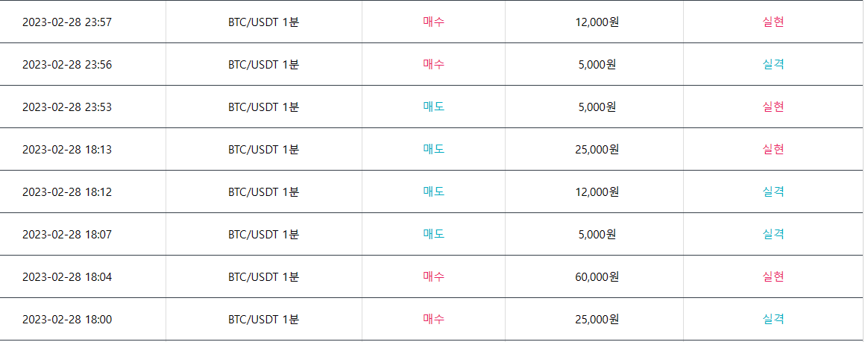Click the 실현 result in the 18:04 row
The width and height of the screenshot is (868, 342).
773,276
